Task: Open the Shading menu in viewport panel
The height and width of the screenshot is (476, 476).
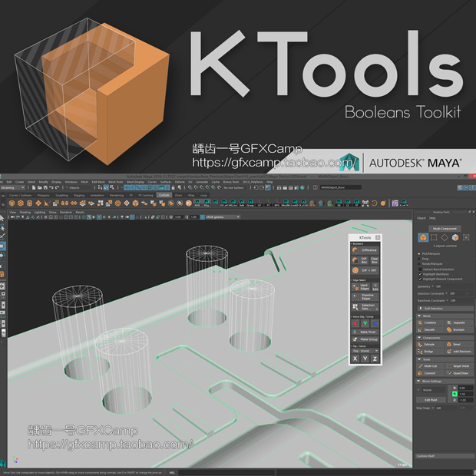Action: [25, 212]
